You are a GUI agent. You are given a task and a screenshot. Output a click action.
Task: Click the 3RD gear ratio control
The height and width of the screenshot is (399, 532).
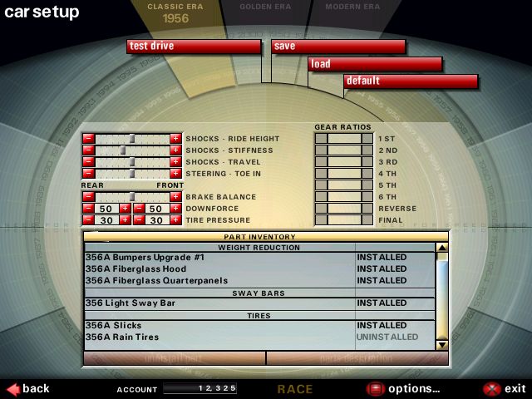[344, 162]
